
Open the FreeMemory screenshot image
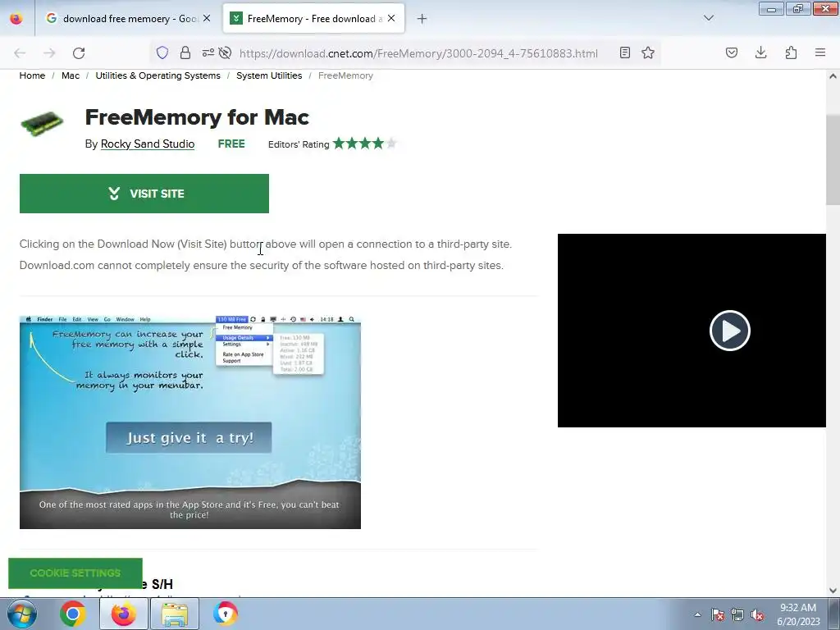[190, 422]
